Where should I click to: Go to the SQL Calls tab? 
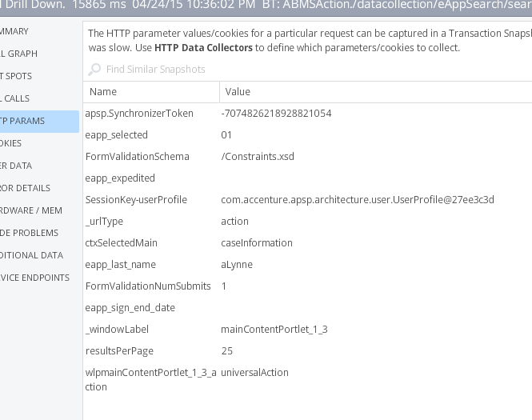pyautogui.click(x=16, y=98)
